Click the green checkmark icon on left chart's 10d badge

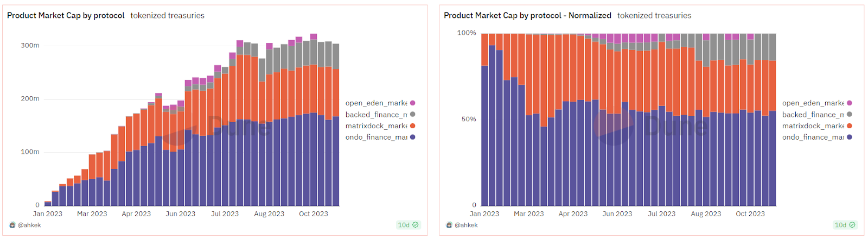click(416, 225)
